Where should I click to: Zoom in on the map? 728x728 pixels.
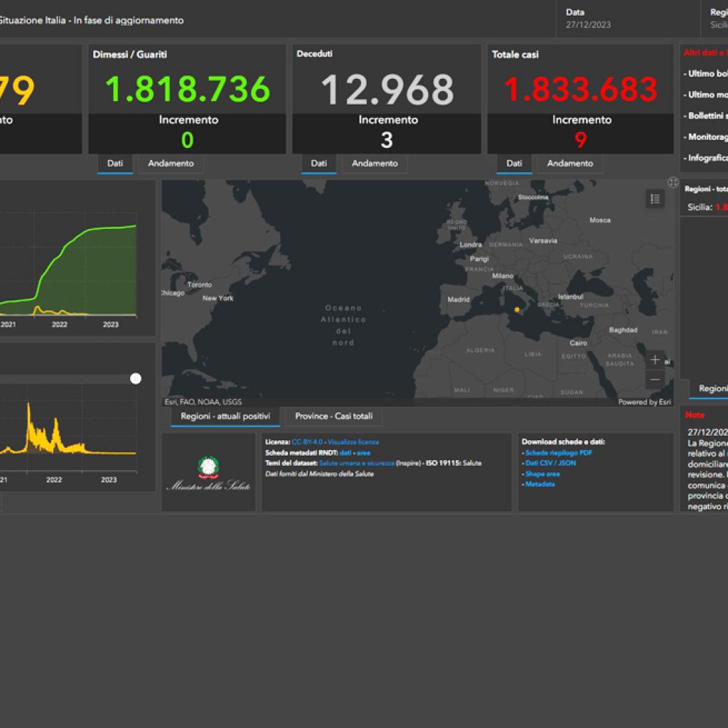click(655, 360)
